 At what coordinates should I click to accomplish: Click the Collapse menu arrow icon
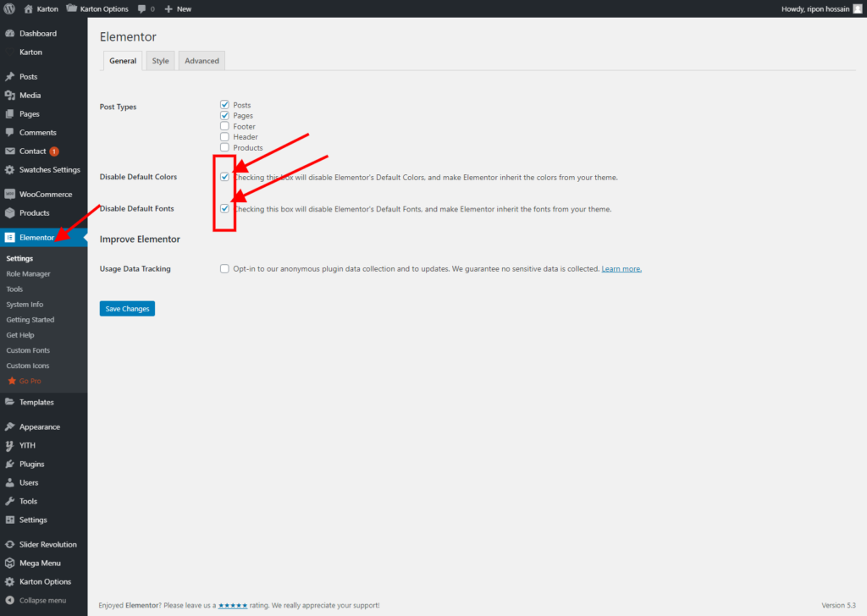(x=9, y=600)
